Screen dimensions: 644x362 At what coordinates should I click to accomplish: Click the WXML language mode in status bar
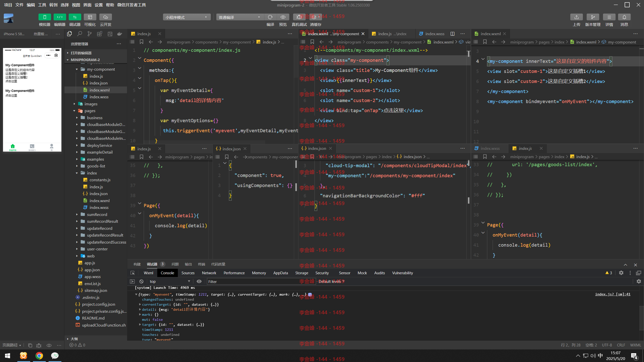[635, 345]
